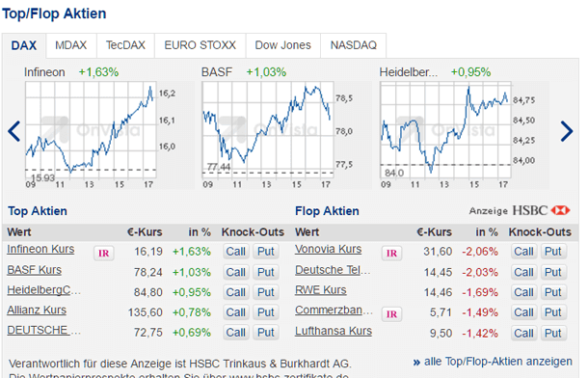Viewport: 588px width, 378px height.
Task: Show the Dow Jones tab
Action: [283, 45]
